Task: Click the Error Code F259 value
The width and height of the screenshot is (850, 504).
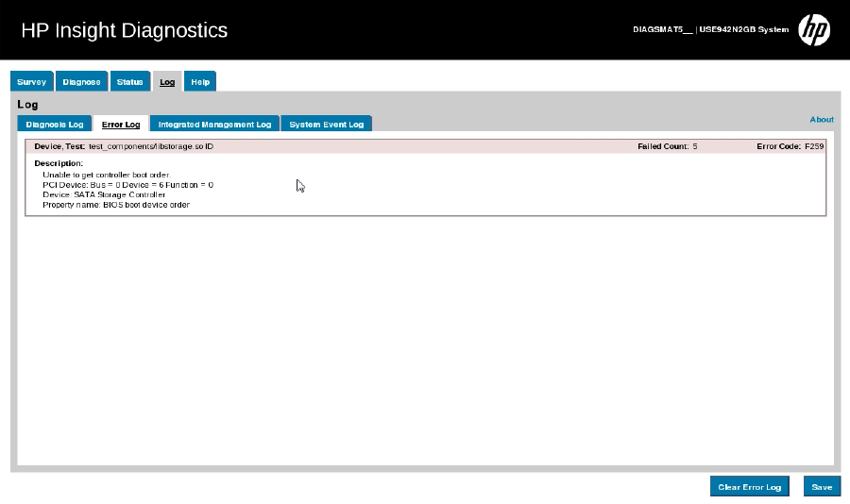Action: point(814,146)
